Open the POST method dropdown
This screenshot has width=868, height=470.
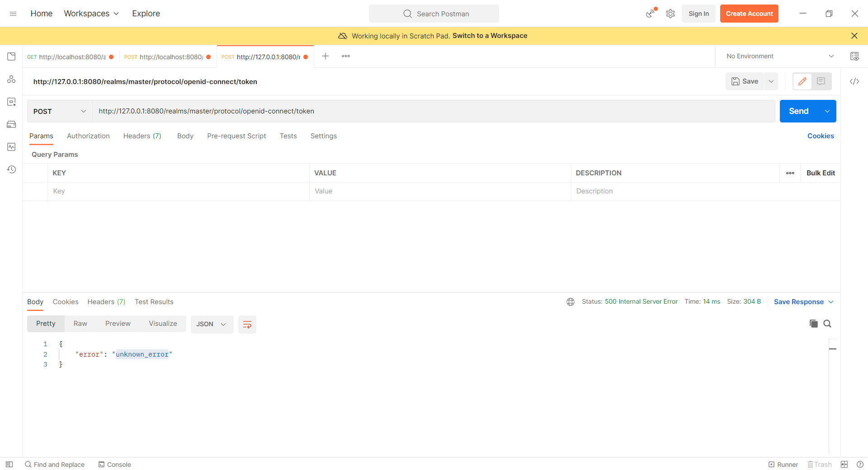click(59, 111)
